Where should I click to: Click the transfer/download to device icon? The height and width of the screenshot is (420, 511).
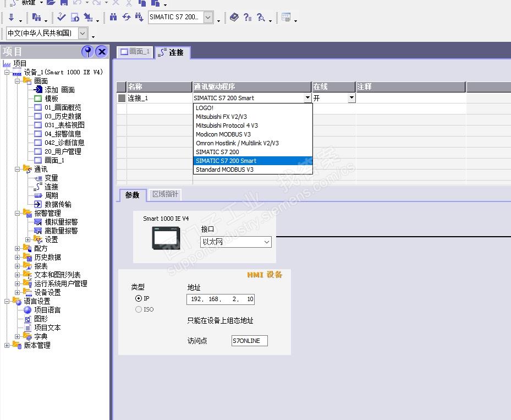(x=11, y=17)
